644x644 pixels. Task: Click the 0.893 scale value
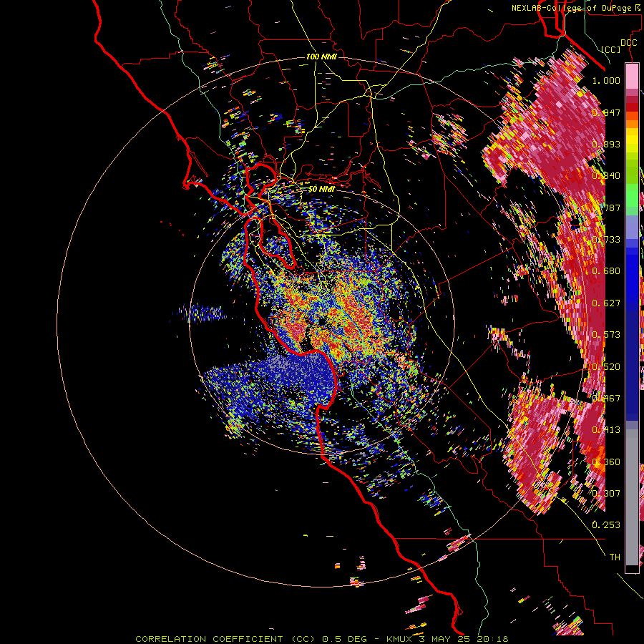coord(606,144)
